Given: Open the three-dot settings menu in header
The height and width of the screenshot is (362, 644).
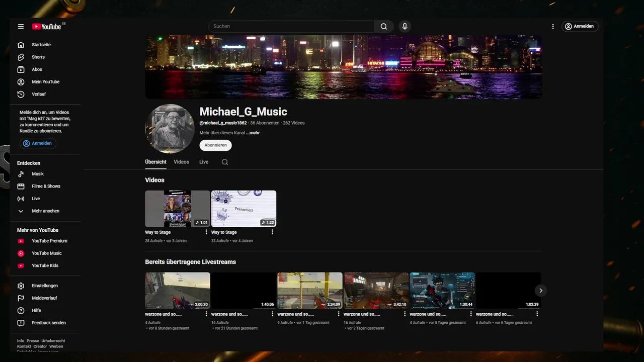Looking at the screenshot, I should pos(553,27).
